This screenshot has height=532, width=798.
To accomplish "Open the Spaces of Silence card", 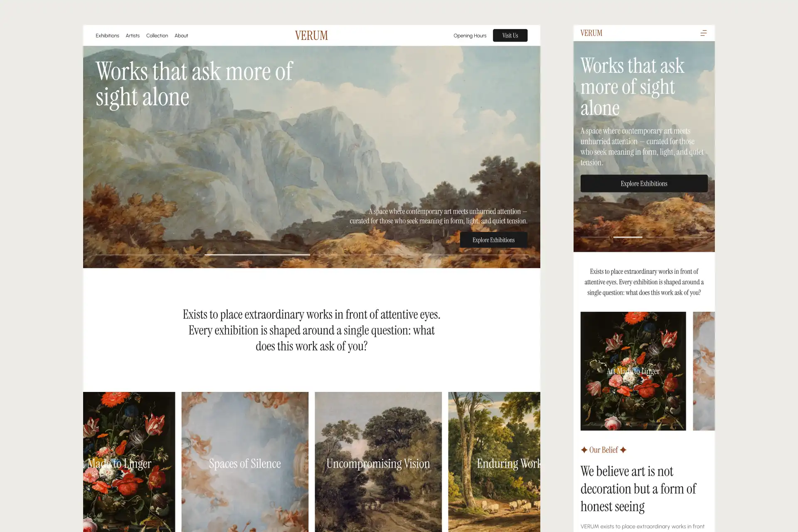I will point(245,462).
